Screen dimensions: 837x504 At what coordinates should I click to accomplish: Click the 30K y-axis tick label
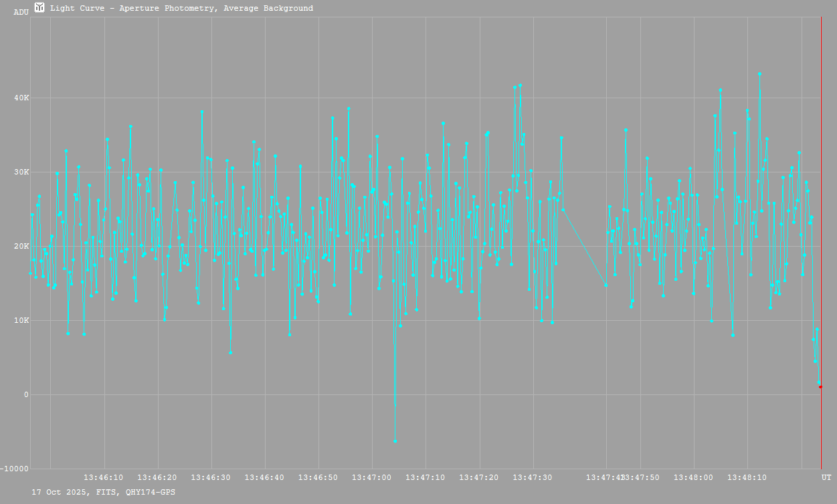(21, 172)
